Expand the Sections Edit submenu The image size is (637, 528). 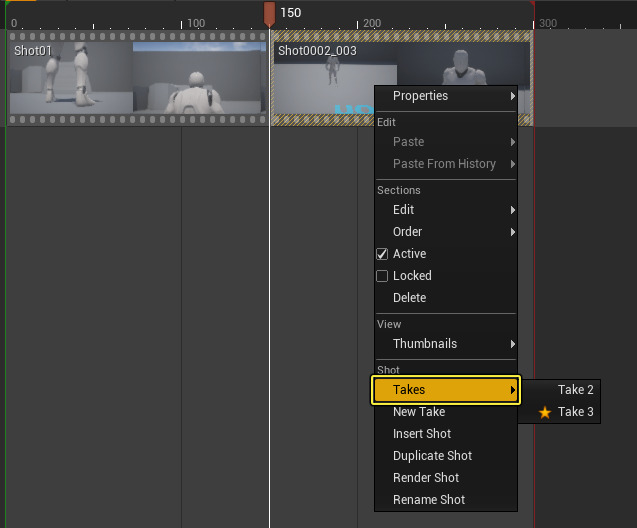point(446,210)
